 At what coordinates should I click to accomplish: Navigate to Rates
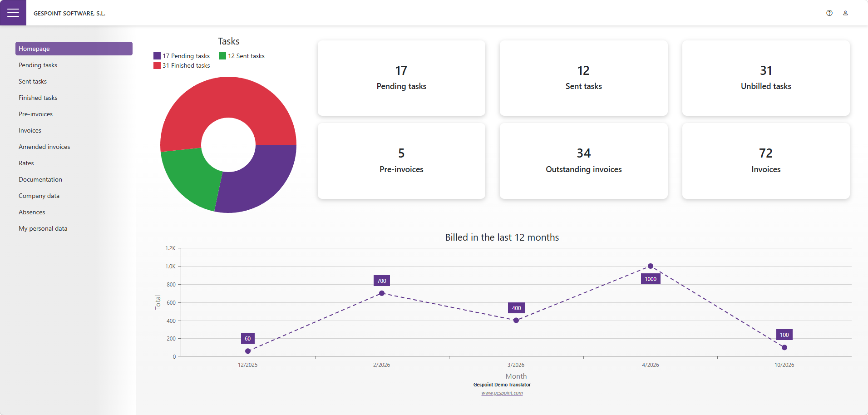74,163
